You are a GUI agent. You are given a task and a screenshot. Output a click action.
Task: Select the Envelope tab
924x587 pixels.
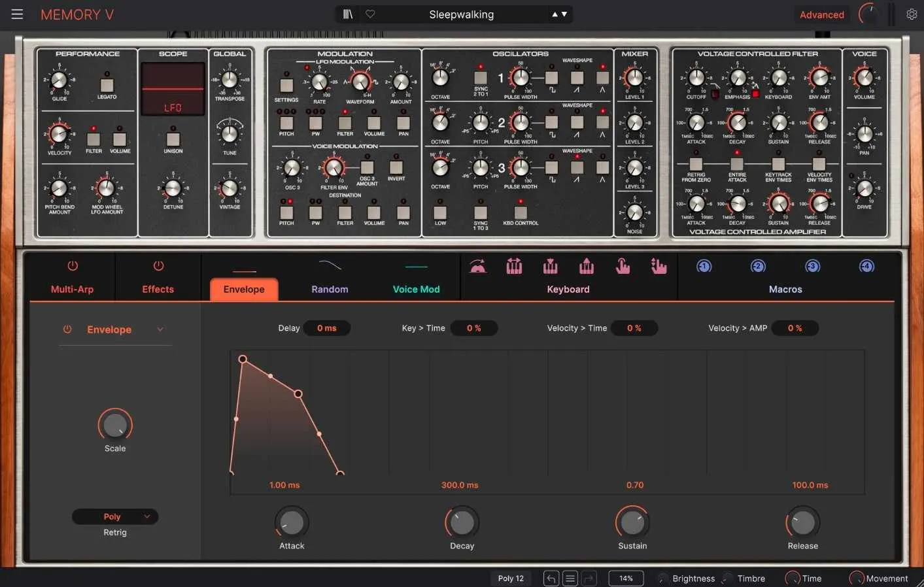pos(244,290)
